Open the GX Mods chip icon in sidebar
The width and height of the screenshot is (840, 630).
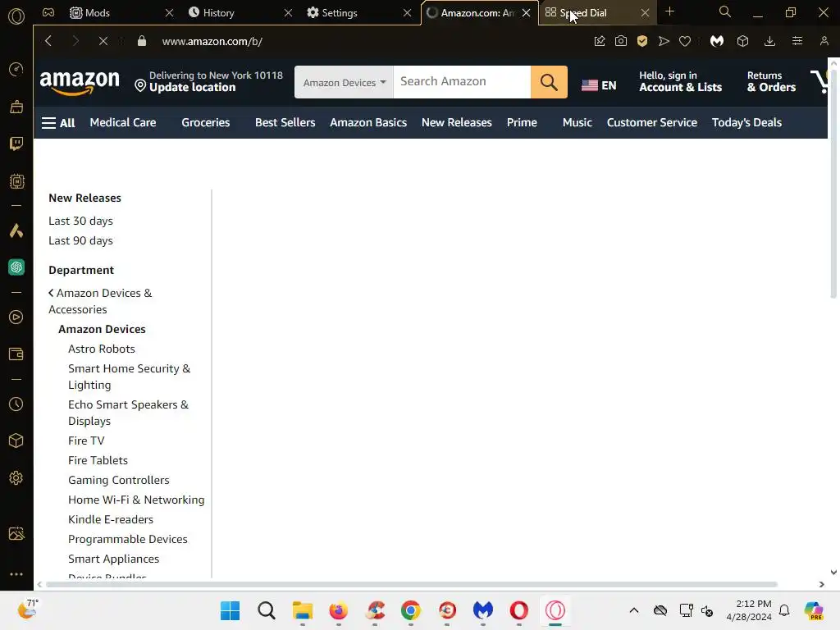[x=16, y=181]
